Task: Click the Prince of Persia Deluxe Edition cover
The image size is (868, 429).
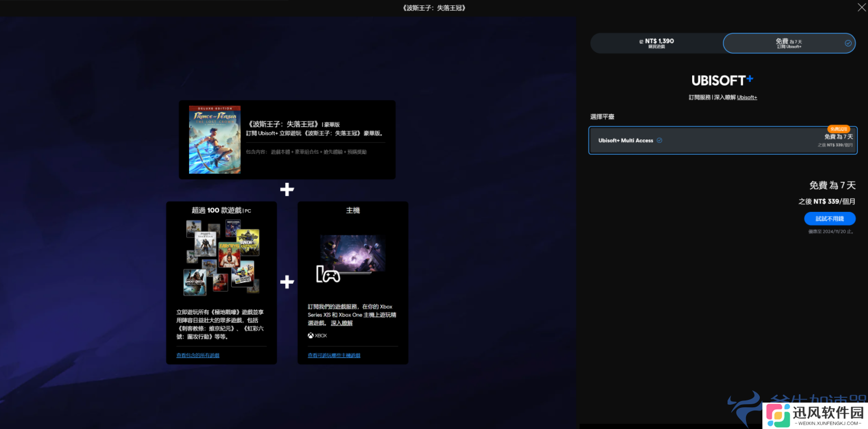Action: [x=215, y=139]
